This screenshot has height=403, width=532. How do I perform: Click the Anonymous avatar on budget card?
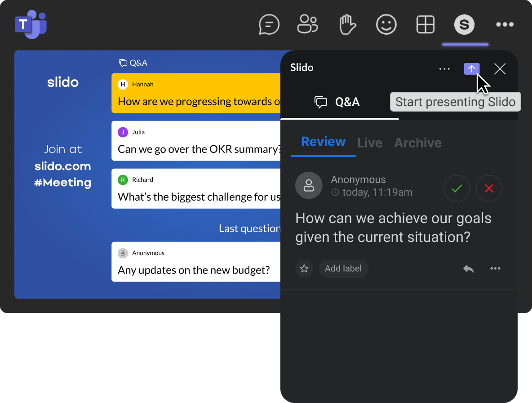[x=123, y=253]
